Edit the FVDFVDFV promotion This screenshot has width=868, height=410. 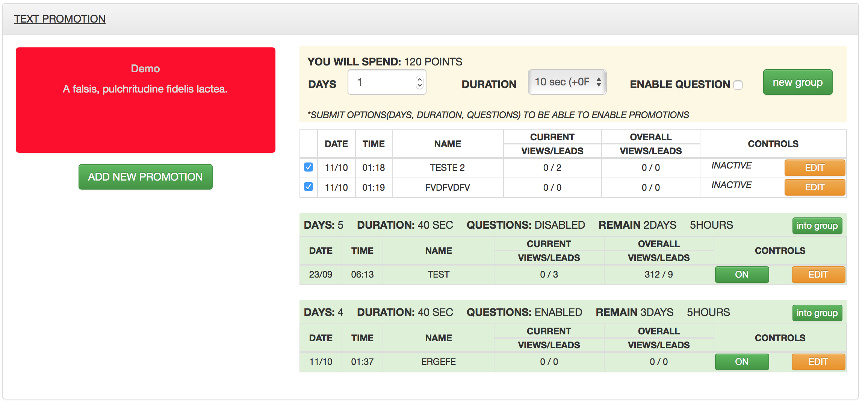point(815,187)
